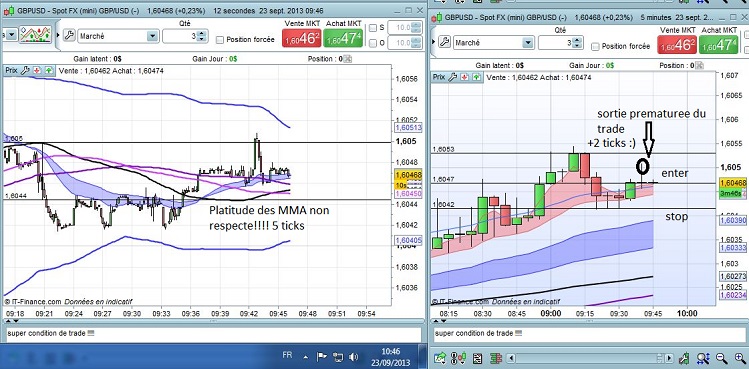Image resolution: width=749 pixels, height=369 pixels.
Task: Enable the Position forcée checkbox in the left window
Action: [x=220, y=40]
